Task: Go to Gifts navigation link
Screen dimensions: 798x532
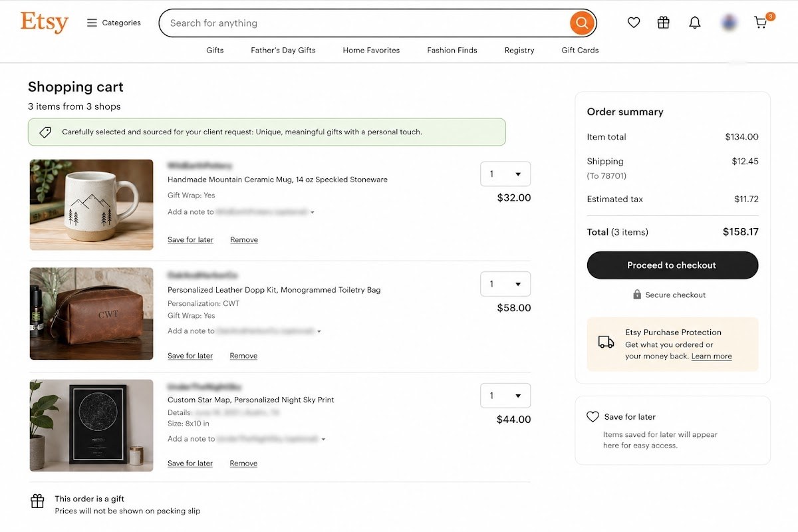Action: click(215, 50)
